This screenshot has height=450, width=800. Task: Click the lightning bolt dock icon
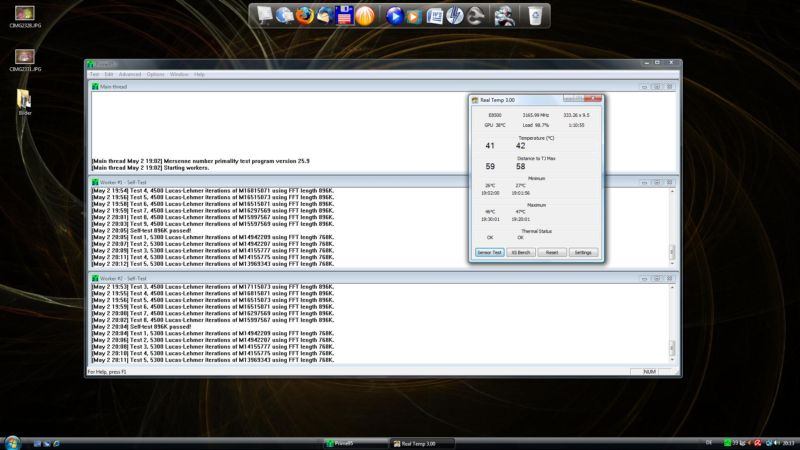tap(454, 15)
